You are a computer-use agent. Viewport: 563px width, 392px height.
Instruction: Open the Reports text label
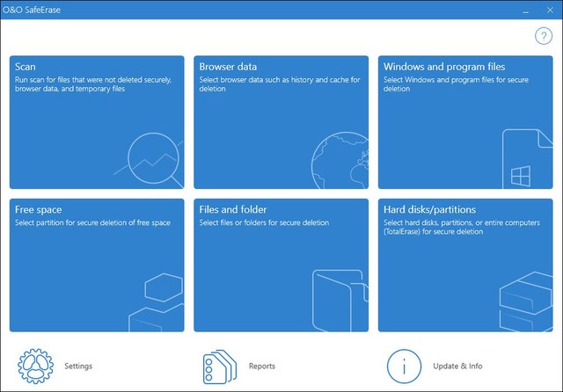[261, 367]
